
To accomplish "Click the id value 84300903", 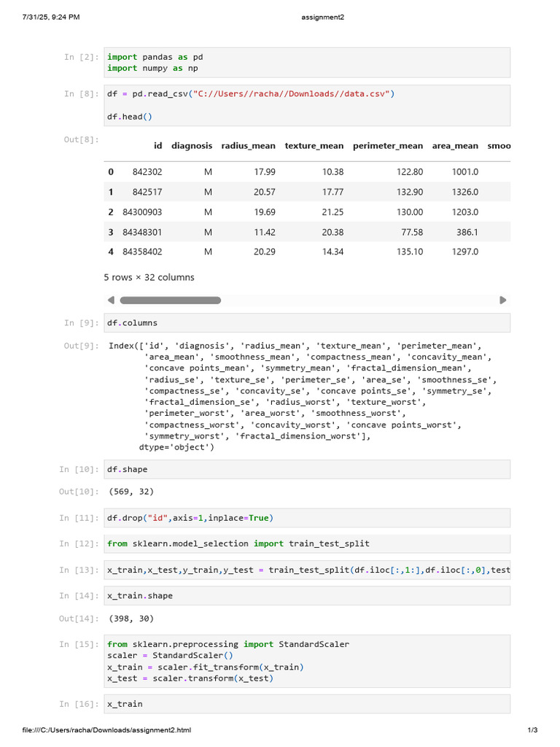I will click(142, 212).
